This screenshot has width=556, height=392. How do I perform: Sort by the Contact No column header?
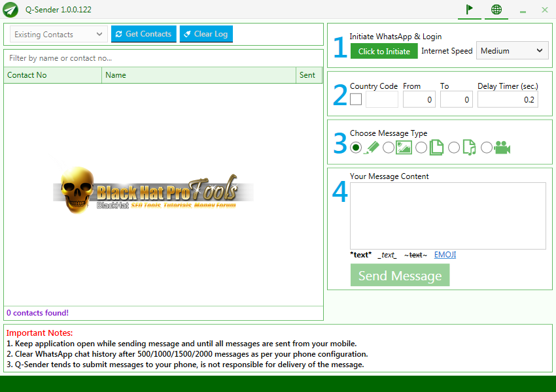click(x=53, y=75)
